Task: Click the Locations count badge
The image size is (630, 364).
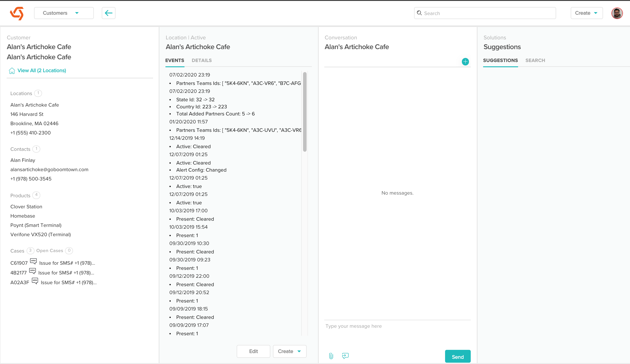Action: click(38, 93)
